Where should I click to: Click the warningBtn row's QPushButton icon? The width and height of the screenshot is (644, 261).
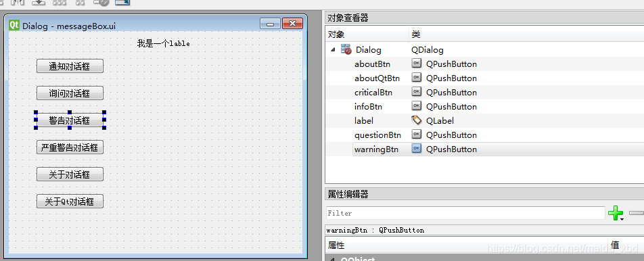tap(417, 149)
